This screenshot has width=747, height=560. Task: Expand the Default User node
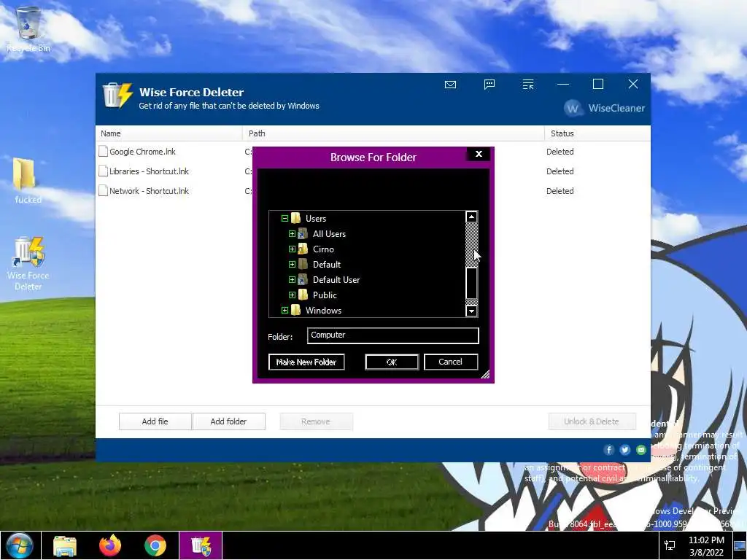point(292,279)
